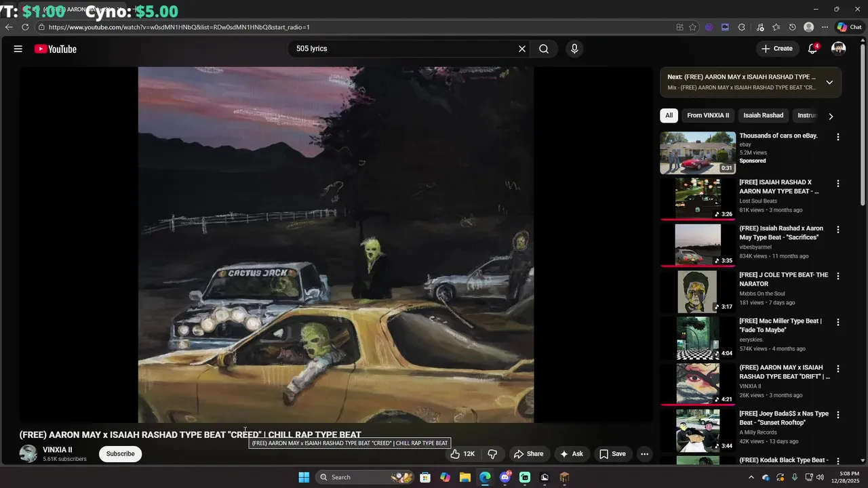Open more options for eBay sponsored video
This screenshot has height=488, width=868.
click(837, 137)
